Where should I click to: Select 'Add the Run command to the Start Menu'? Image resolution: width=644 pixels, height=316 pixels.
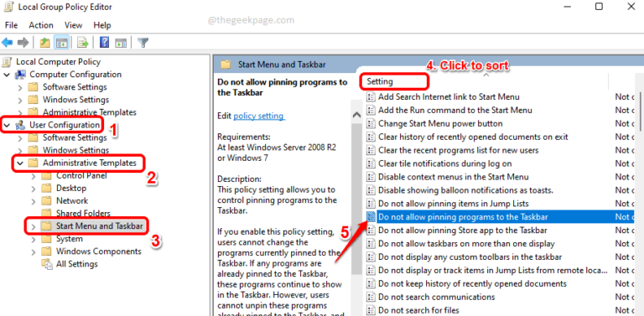[x=455, y=110]
